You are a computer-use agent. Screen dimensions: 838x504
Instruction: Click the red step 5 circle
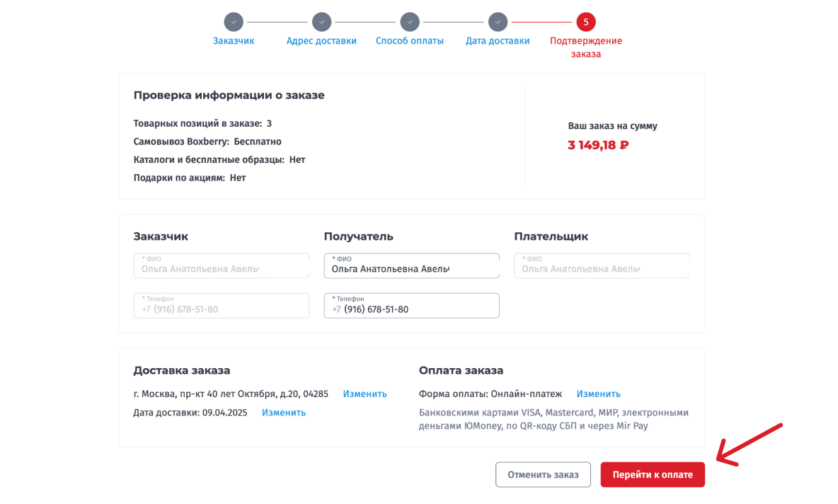(x=586, y=22)
